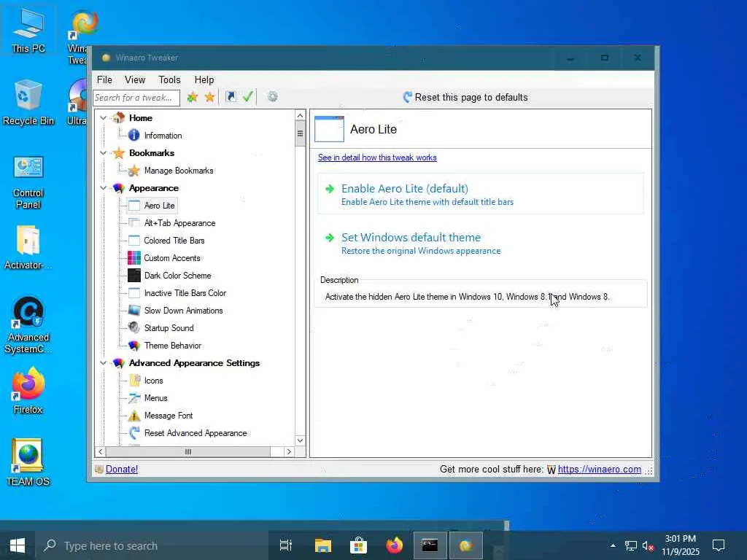Click the Custom Accents colored icon

point(134,258)
